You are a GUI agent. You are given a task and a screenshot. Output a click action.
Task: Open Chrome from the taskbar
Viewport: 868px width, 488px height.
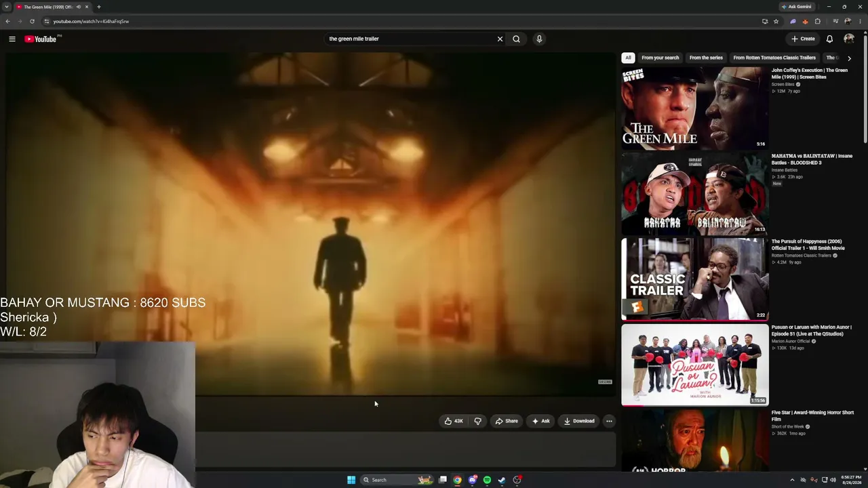pyautogui.click(x=458, y=480)
